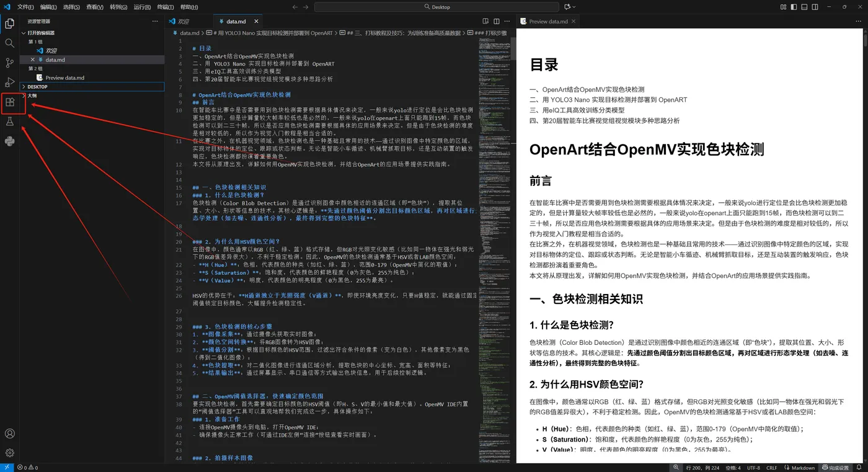Open the 帮助(H) menu
Screen dimensions: 868x472
click(x=189, y=7)
